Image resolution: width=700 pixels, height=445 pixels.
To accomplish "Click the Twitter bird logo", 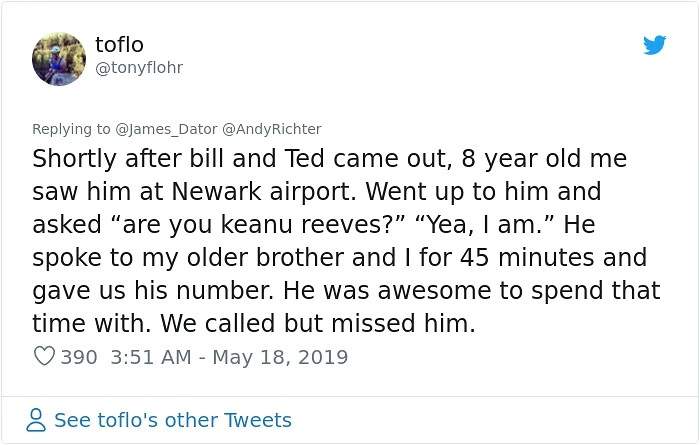I will [x=654, y=45].
